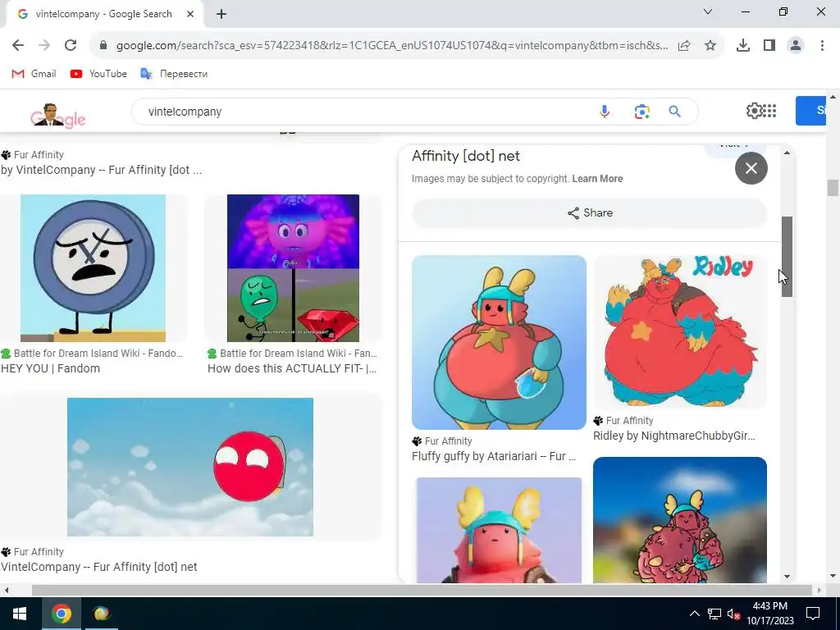Click preview panel scroll-down arrow
Screen dimensions: 840x630
coord(787,577)
